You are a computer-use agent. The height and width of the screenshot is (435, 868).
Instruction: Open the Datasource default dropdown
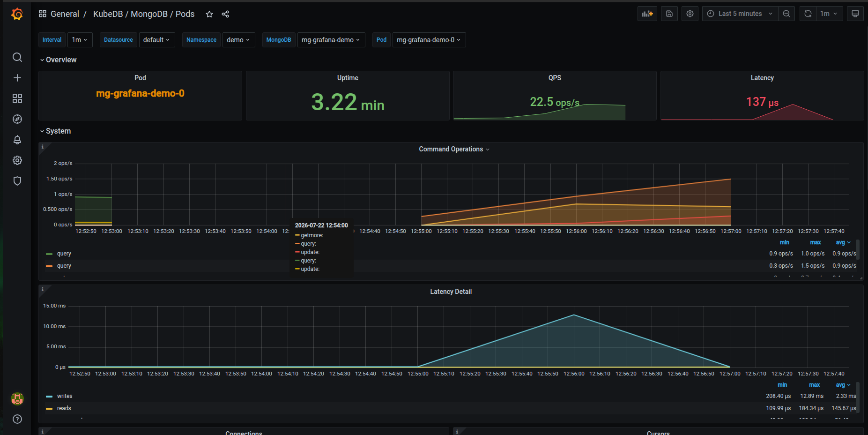pos(157,40)
